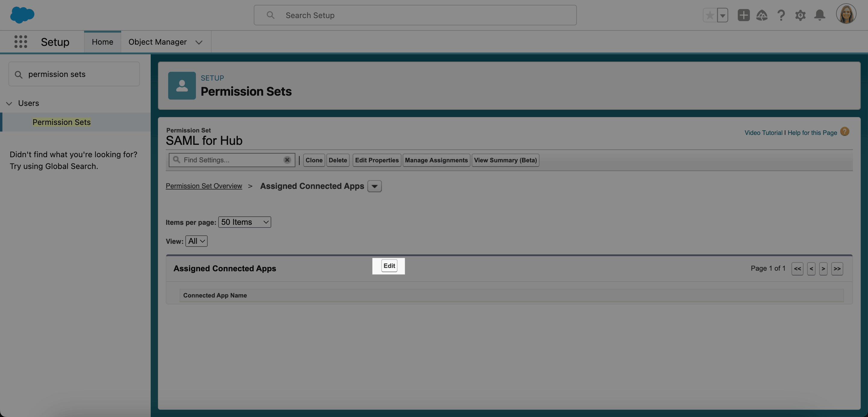Jump to first page with << button
This screenshot has width=868, height=417.
click(797, 269)
